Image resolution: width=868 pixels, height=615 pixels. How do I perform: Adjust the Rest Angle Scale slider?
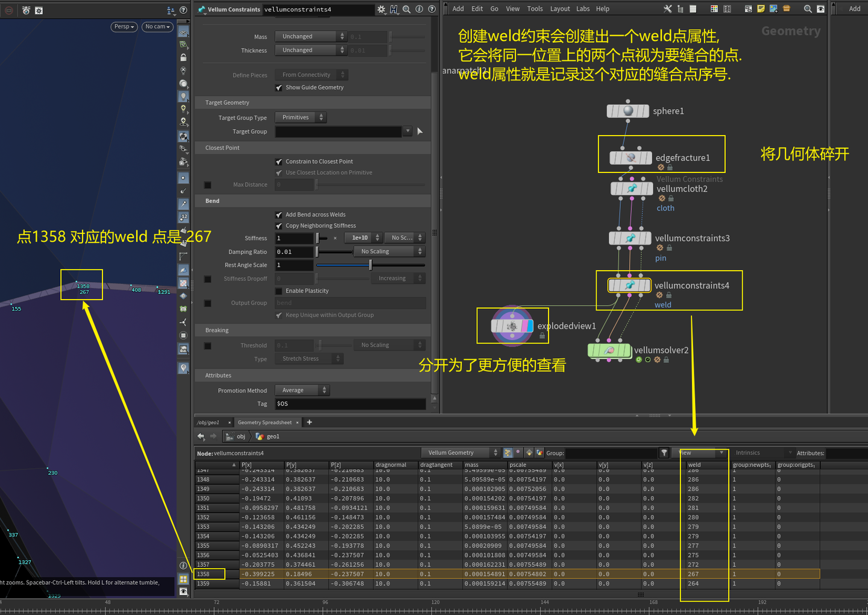point(371,265)
